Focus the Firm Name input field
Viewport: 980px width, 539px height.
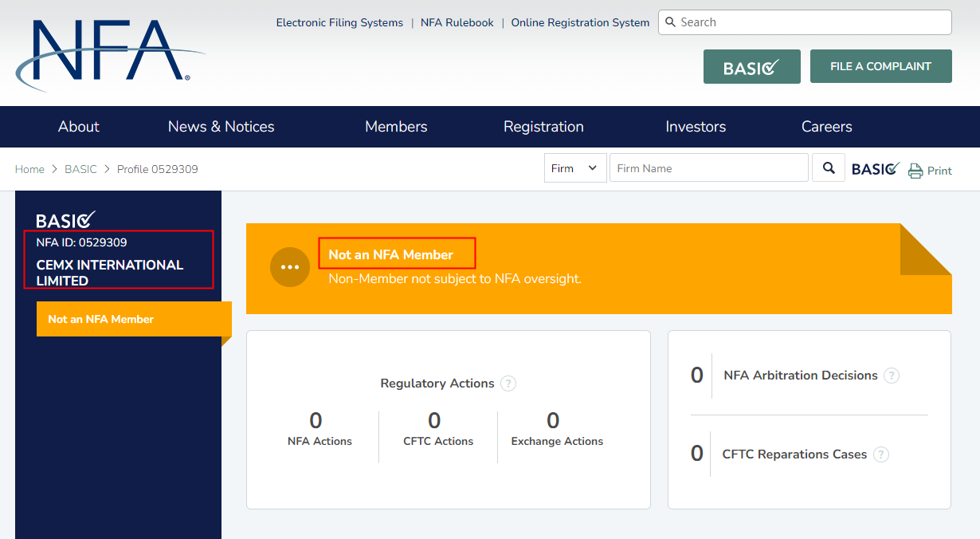click(709, 168)
